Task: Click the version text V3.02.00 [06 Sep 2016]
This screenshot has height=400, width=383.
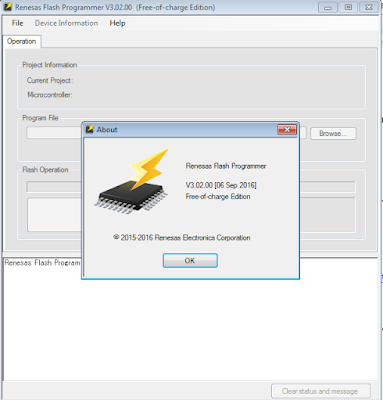Action: [221, 185]
